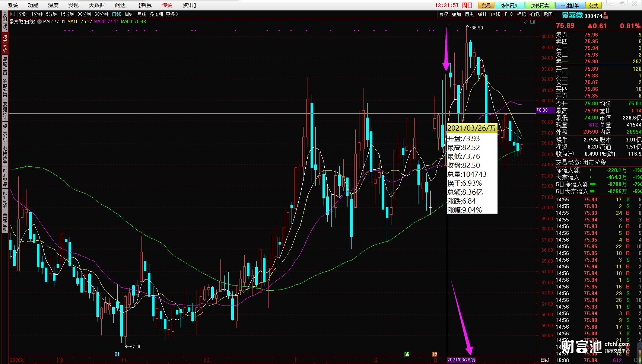
Task: Select the 1分钟 period
Action: [37, 14]
